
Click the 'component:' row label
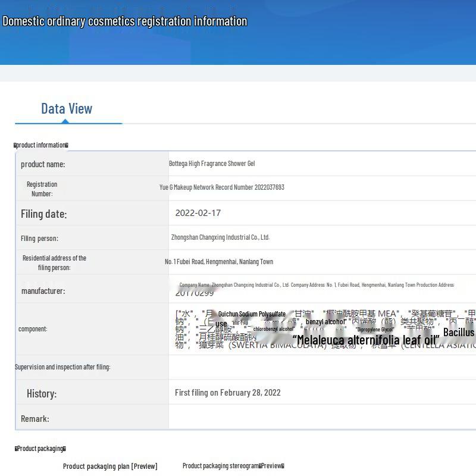[33, 329]
